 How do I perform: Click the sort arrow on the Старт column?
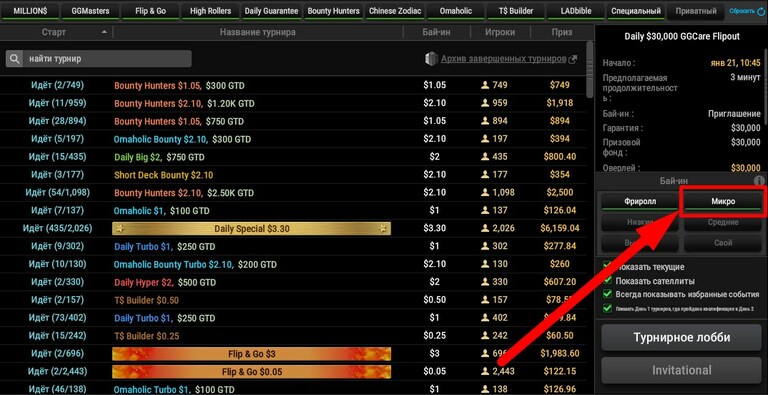pyautogui.click(x=104, y=32)
